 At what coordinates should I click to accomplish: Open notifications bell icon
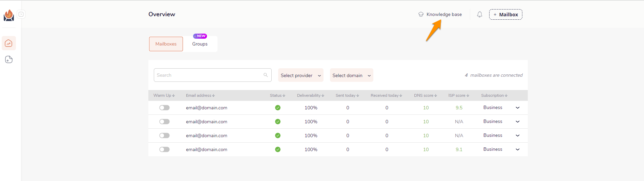point(479,15)
